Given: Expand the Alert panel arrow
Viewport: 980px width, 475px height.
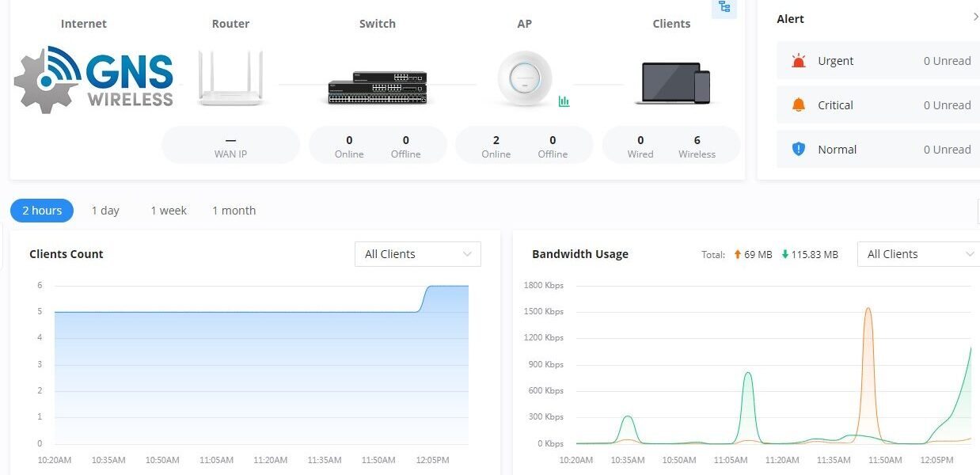Looking at the screenshot, I should [975, 17].
